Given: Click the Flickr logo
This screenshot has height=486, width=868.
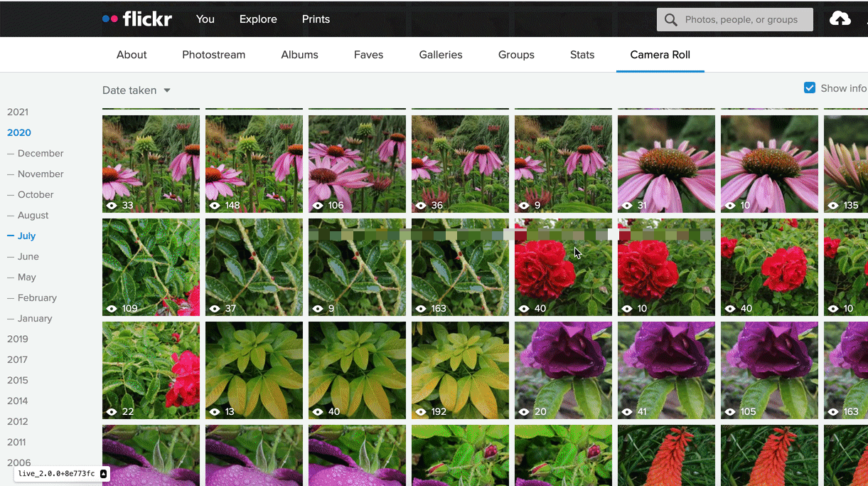Looking at the screenshot, I should point(137,19).
